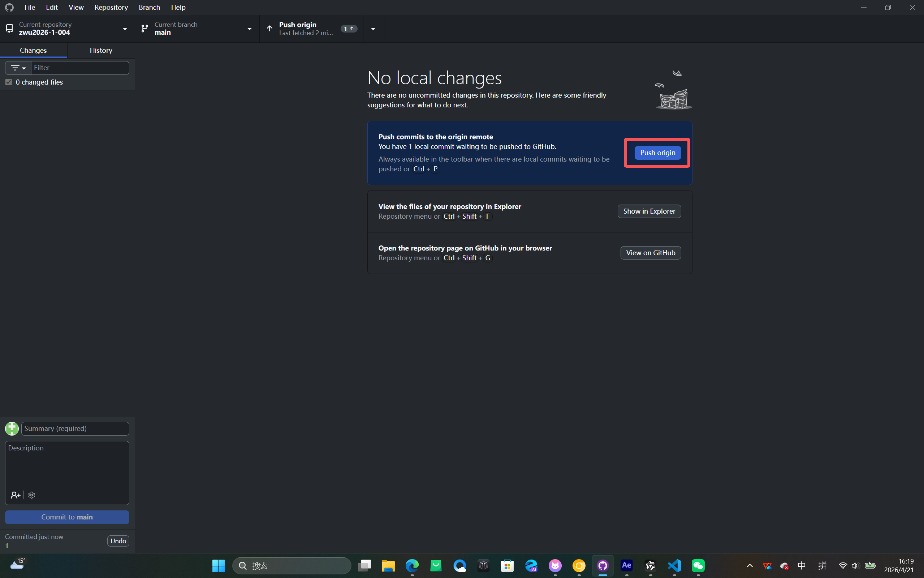
Task: Open the Branch menu
Action: pos(149,7)
